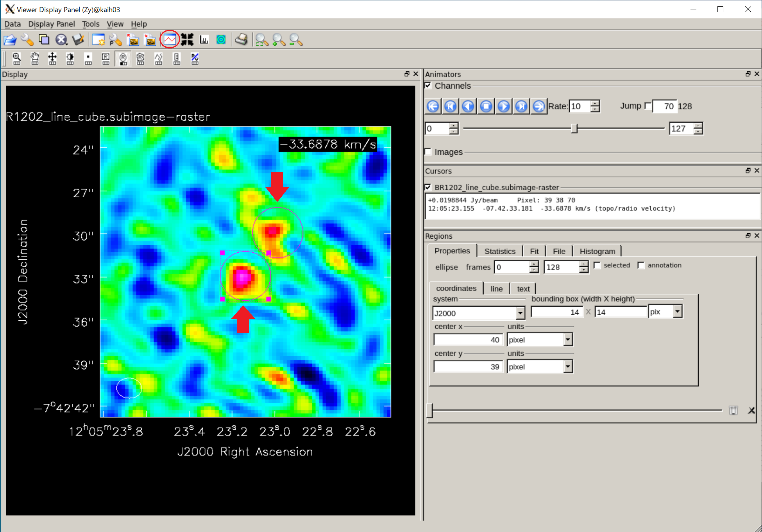The image size is (762, 532).
Task: Enable the Images animator checkbox
Action: pos(428,152)
